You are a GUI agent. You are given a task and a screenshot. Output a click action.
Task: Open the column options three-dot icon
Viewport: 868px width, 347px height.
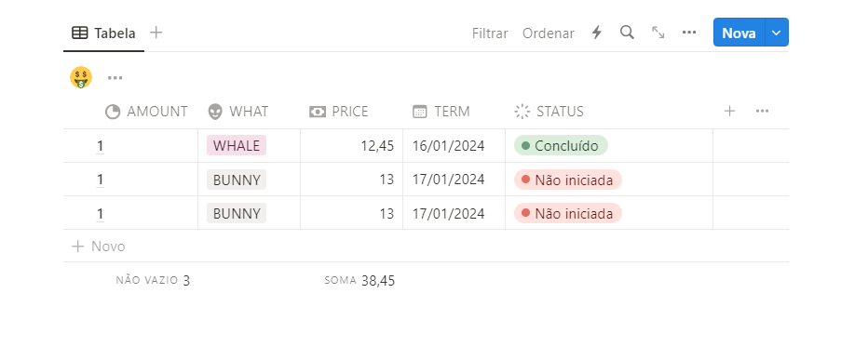coord(762,111)
